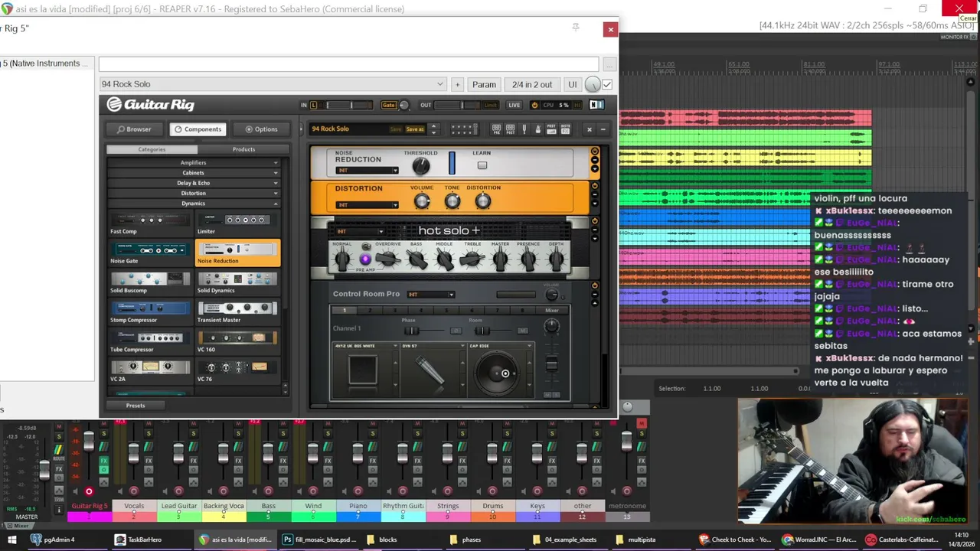
Task: Select the Limiter component
Action: coord(237,224)
